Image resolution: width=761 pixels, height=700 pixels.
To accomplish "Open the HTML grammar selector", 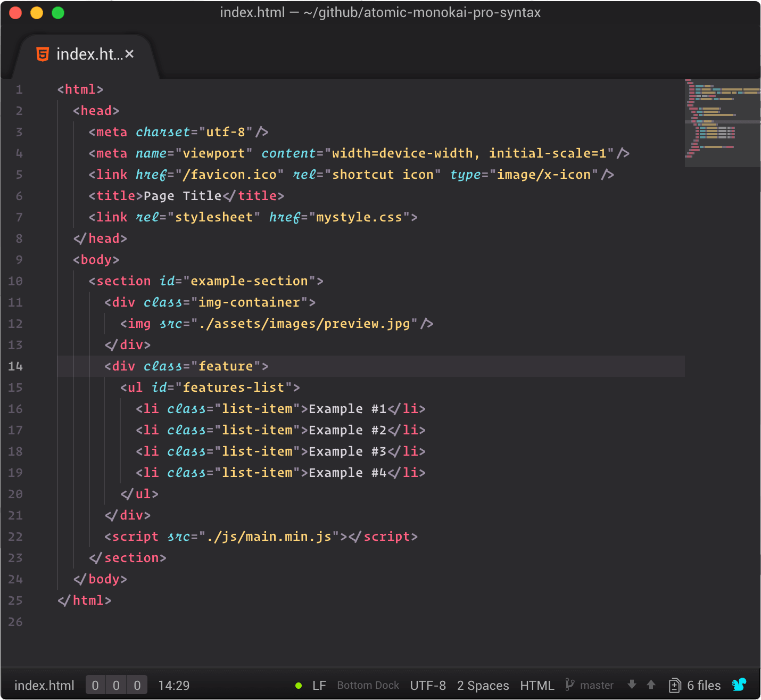I will pos(537,685).
